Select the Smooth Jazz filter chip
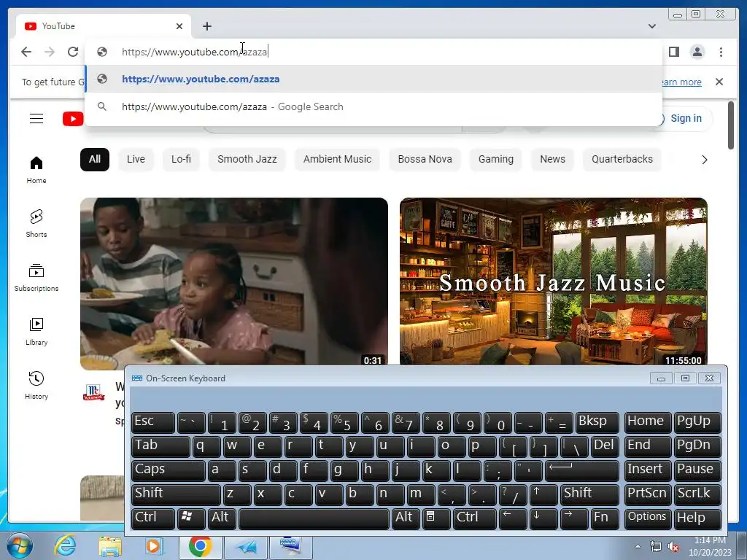 point(247,159)
